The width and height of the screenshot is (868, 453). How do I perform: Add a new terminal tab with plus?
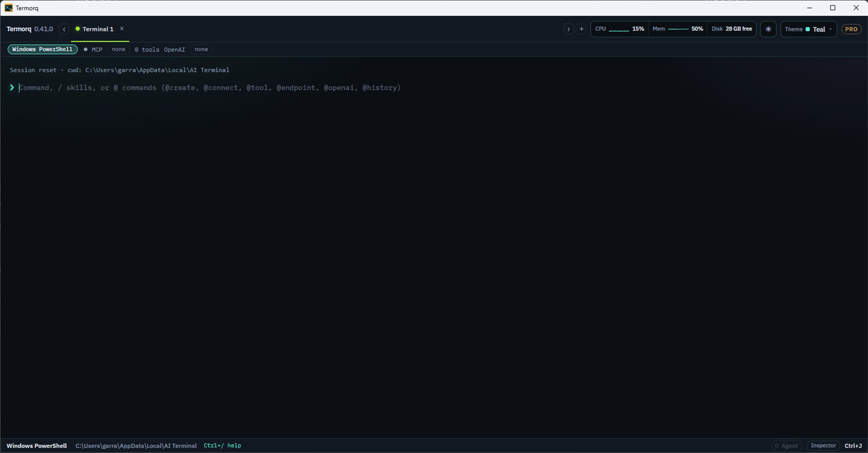tap(581, 29)
